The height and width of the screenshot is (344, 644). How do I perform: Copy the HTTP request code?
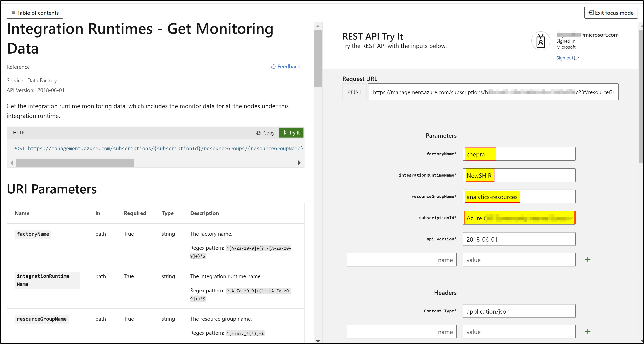[265, 133]
